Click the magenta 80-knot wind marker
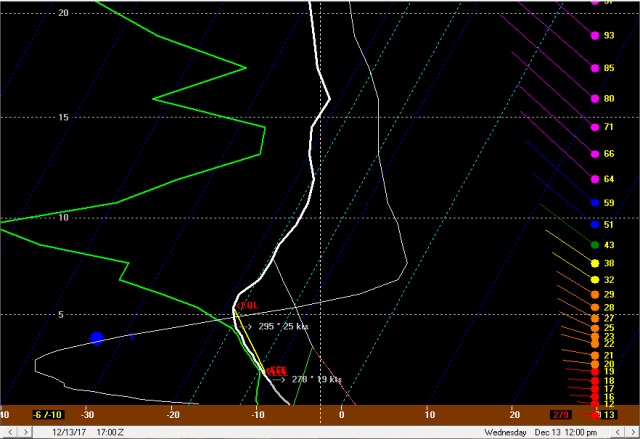640x439 pixels. pyautogui.click(x=595, y=99)
